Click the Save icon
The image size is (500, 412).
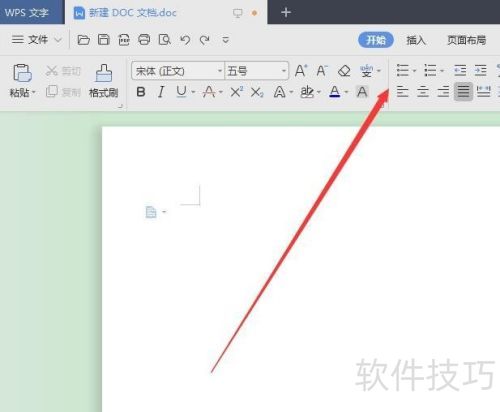click(x=104, y=40)
